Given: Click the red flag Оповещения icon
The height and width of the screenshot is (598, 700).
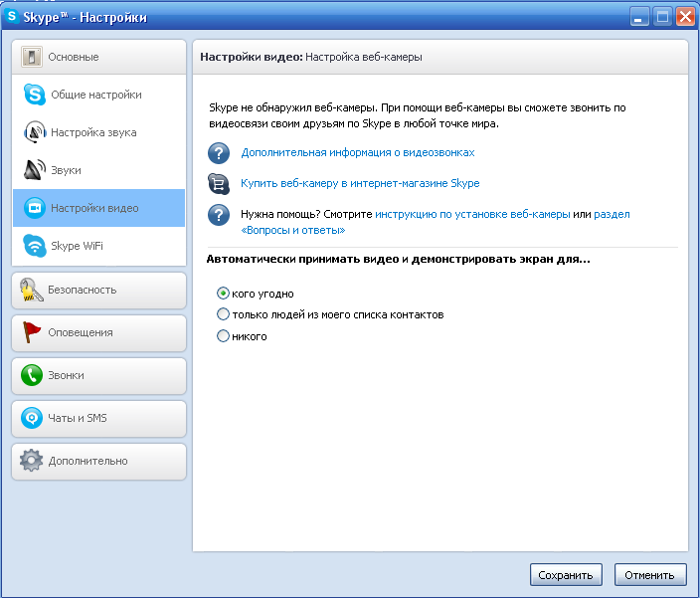Looking at the screenshot, I should coord(33,332).
